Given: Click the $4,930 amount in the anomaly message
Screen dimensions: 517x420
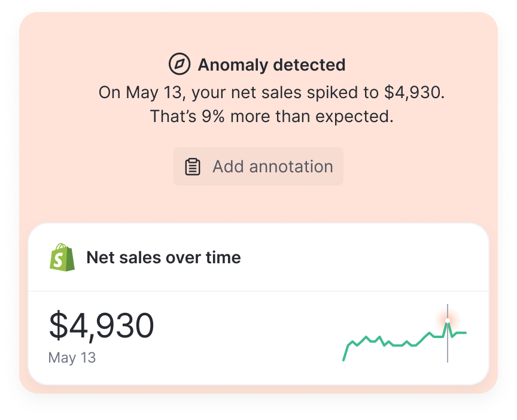Looking at the screenshot, I should 413,93.
